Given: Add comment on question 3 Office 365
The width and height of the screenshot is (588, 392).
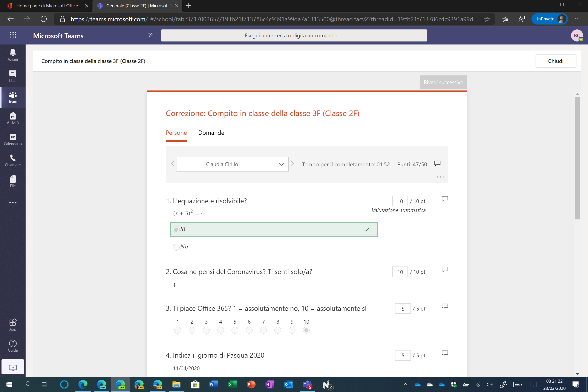Looking at the screenshot, I should pos(445,306).
